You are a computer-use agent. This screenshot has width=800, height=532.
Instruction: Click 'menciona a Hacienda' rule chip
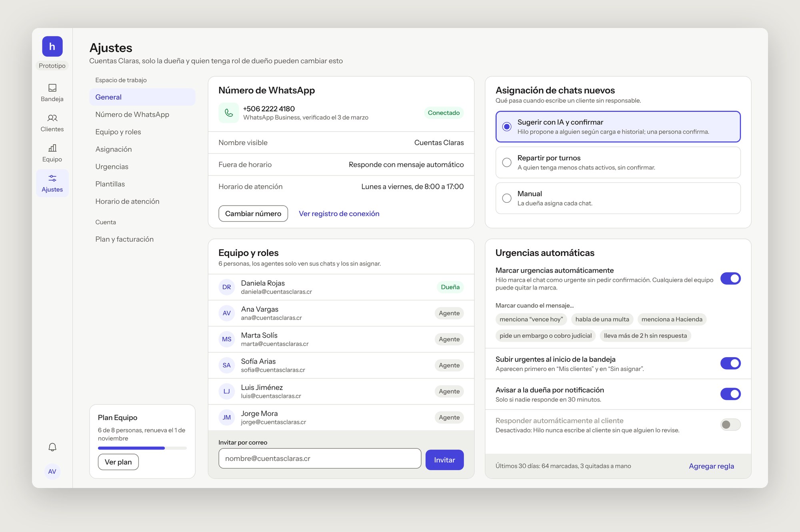click(x=672, y=319)
